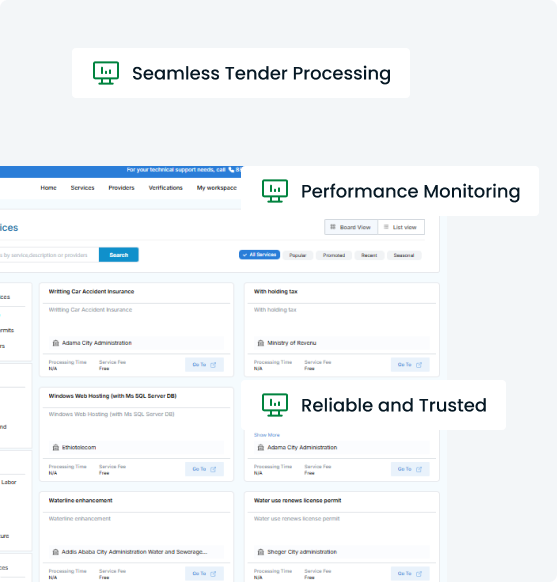The height and width of the screenshot is (582, 557).
Task: Click building icon beside Ethiotelecom
Action: [56, 448]
